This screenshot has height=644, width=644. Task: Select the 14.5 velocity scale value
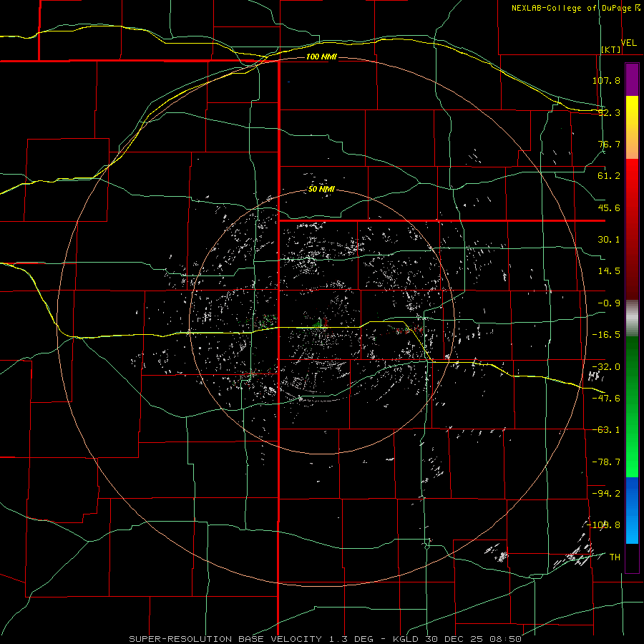(x=609, y=271)
